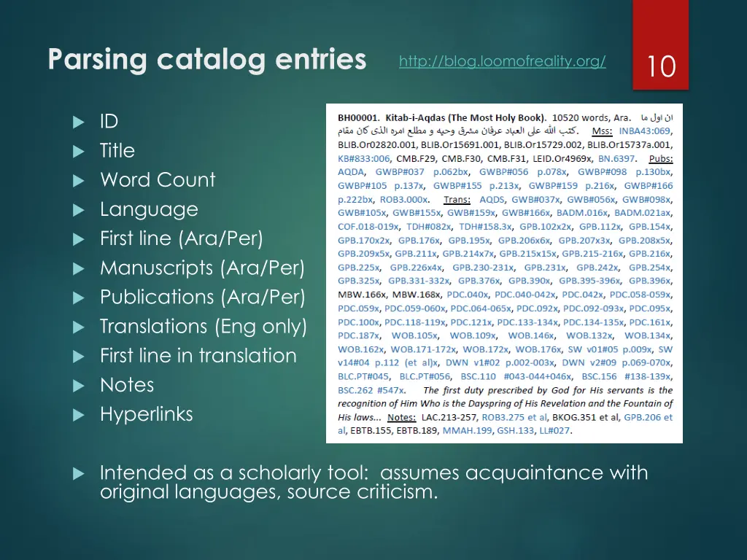747x560 pixels.
Task: Open the TDH#082x link
Action: pos(428,227)
